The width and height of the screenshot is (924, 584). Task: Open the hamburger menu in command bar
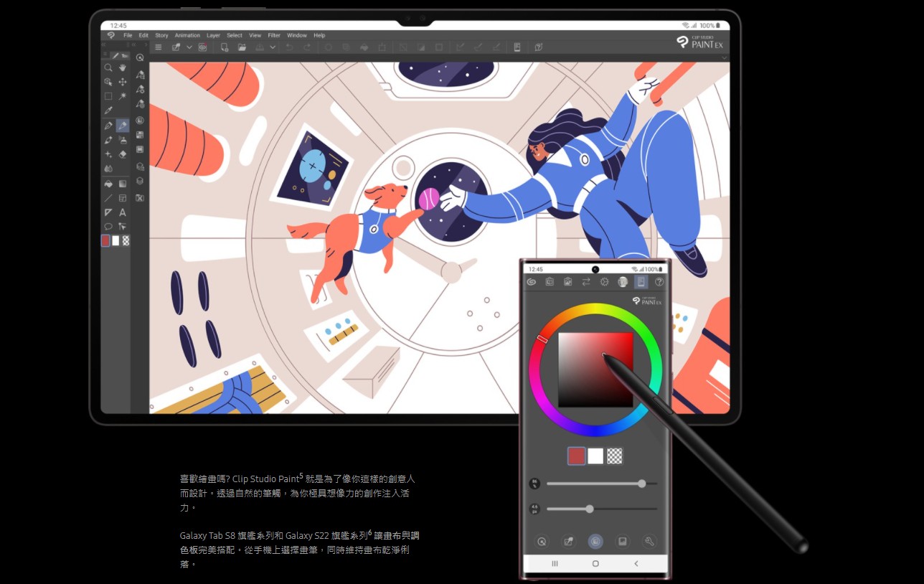click(159, 47)
